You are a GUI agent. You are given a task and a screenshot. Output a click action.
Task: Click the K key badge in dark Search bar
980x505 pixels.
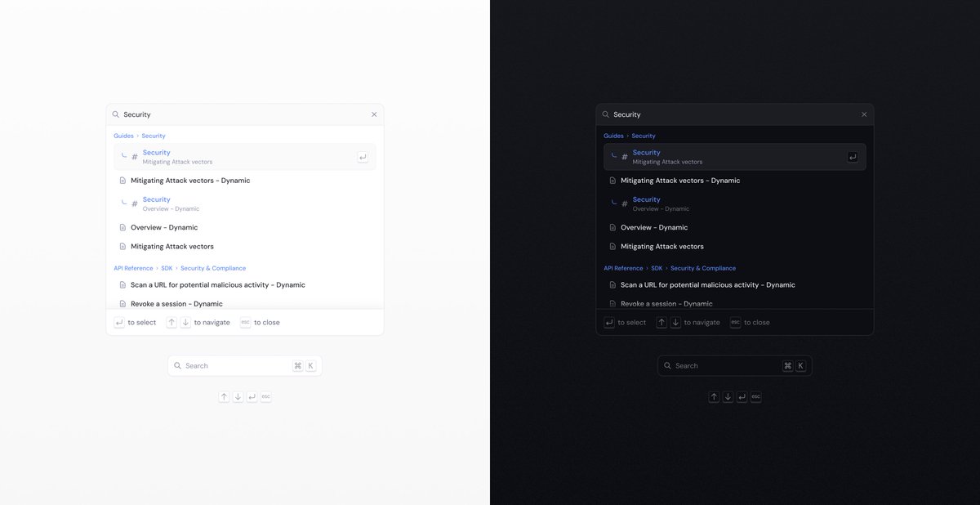point(800,366)
